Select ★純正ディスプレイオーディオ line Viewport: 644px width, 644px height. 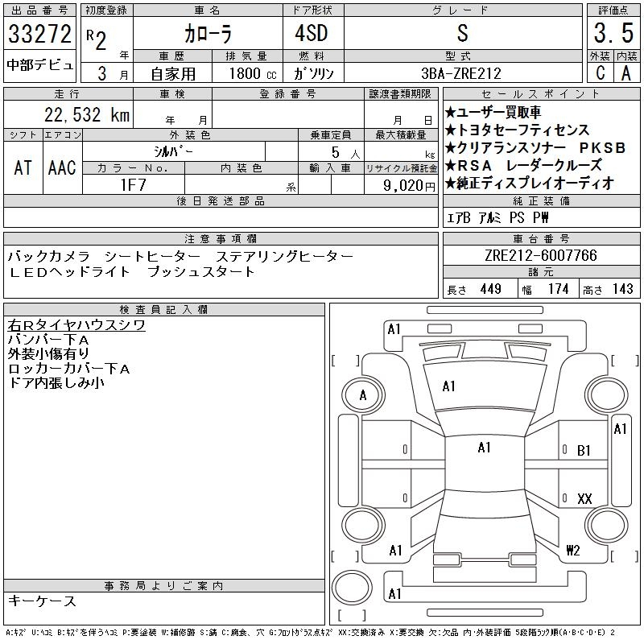[x=530, y=184]
